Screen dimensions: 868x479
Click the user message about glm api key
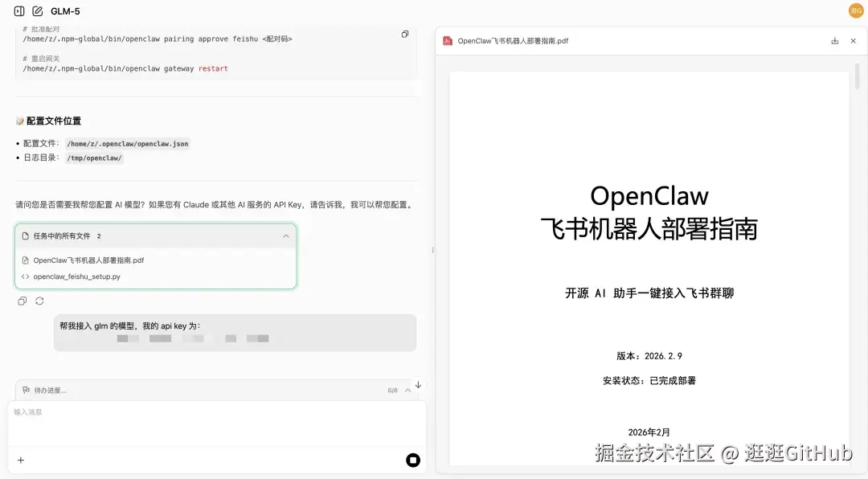point(235,332)
